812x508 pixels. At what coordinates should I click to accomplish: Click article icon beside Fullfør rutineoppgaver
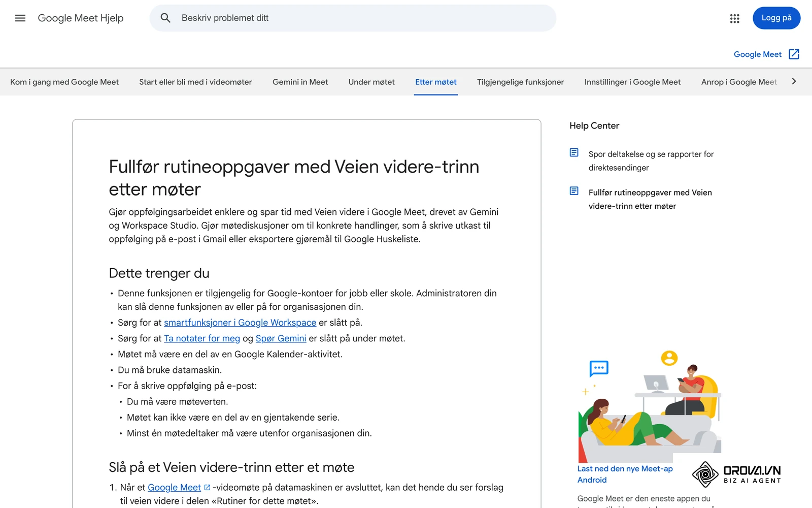tap(574, 191)
